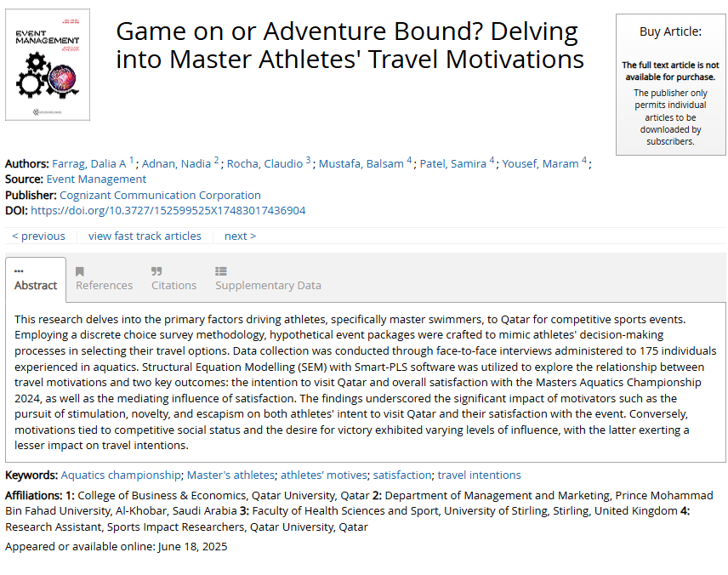Open author Farrag, Dalia A's page
Image resolution: width=728 pixels, height=575 pixels.
[91, 163]
